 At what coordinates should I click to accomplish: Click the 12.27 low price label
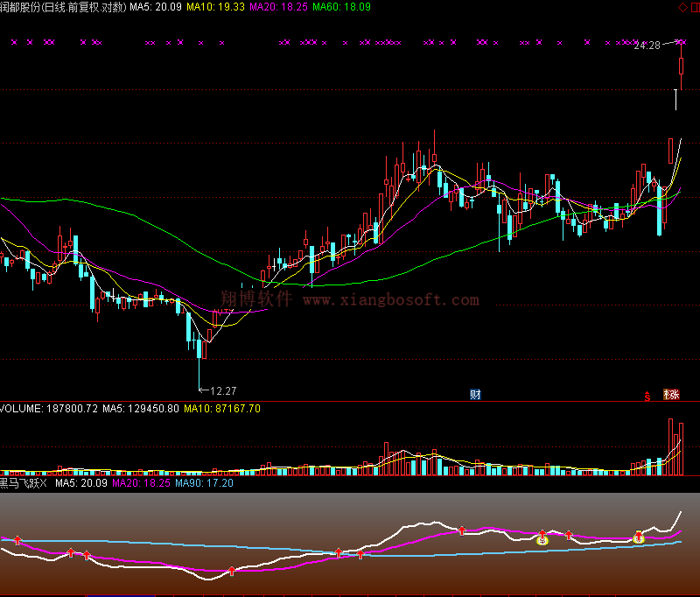coord(223,391)
